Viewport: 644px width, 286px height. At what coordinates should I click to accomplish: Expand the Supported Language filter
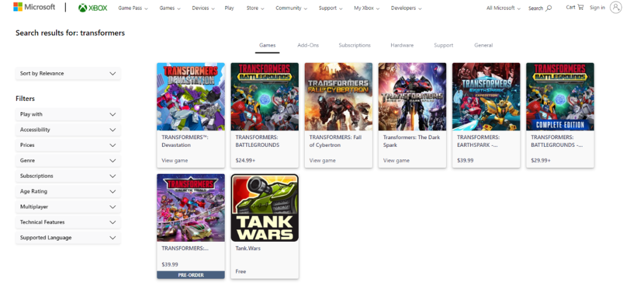click(68, 238)
